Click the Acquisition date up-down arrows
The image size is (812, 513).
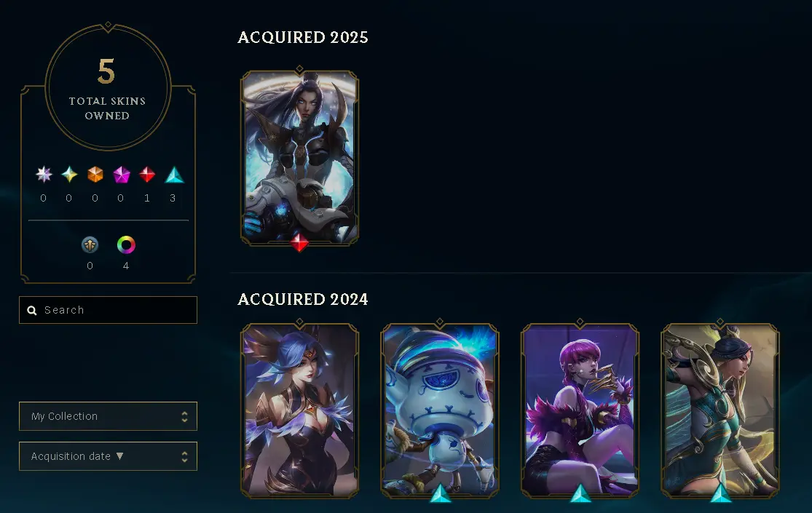[184, 456]
